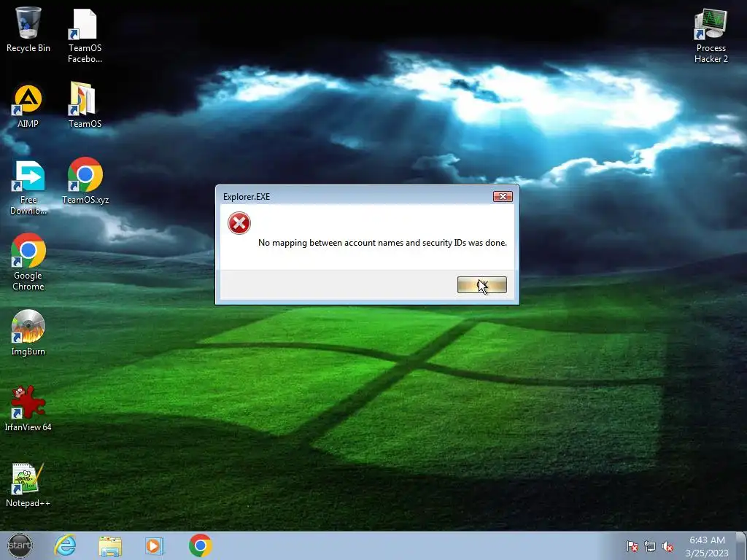747x560 pixels.
Task: Open the taskbar clock showing 6:43 AM
Action: click(707, 546)
